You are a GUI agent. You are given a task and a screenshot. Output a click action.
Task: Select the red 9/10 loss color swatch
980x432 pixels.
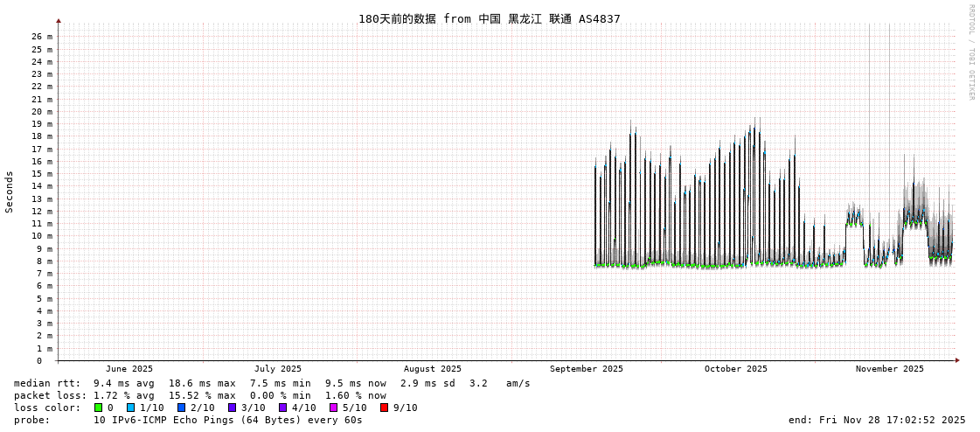384,408
